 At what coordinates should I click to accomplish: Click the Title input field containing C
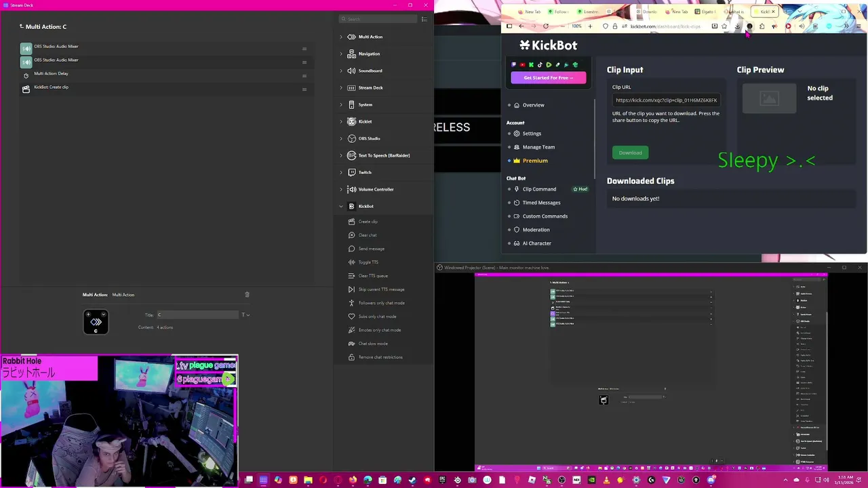(197, 314)
